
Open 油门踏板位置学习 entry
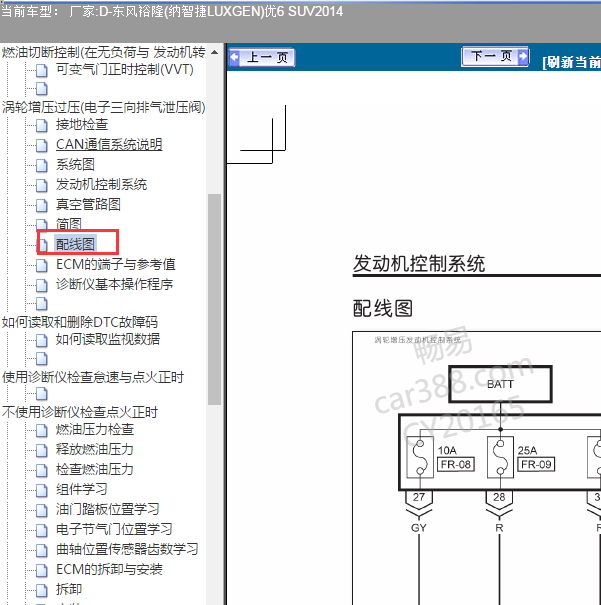[108, 509]
